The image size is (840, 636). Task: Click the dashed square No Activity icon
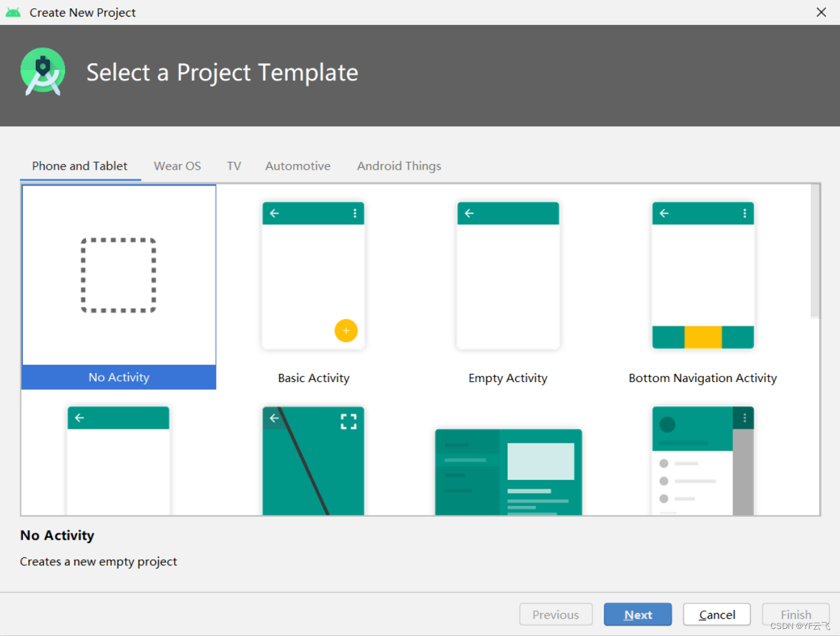tap(119, 275)
